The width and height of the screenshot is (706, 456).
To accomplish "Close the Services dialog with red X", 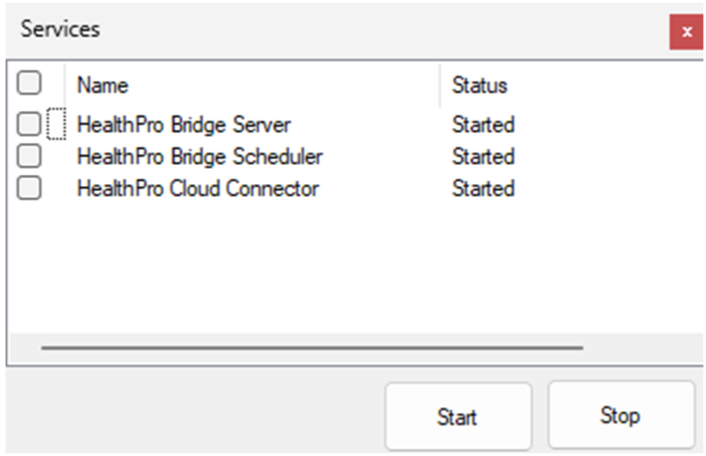I will [x=686, y=32].
